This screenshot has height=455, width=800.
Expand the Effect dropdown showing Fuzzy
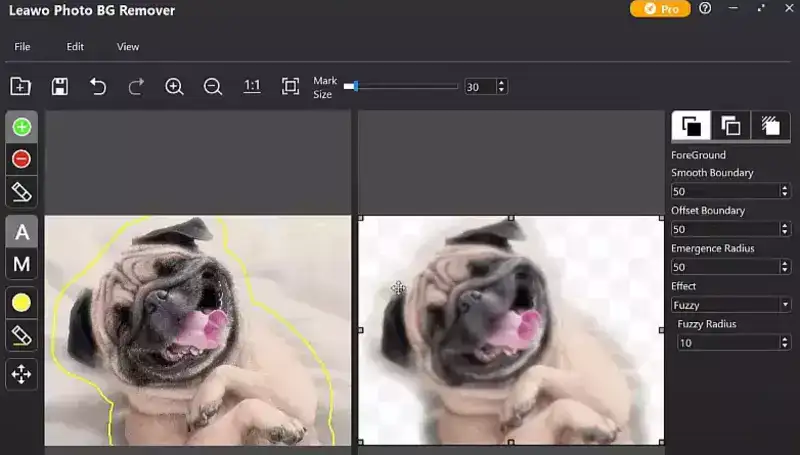[731, 305]
